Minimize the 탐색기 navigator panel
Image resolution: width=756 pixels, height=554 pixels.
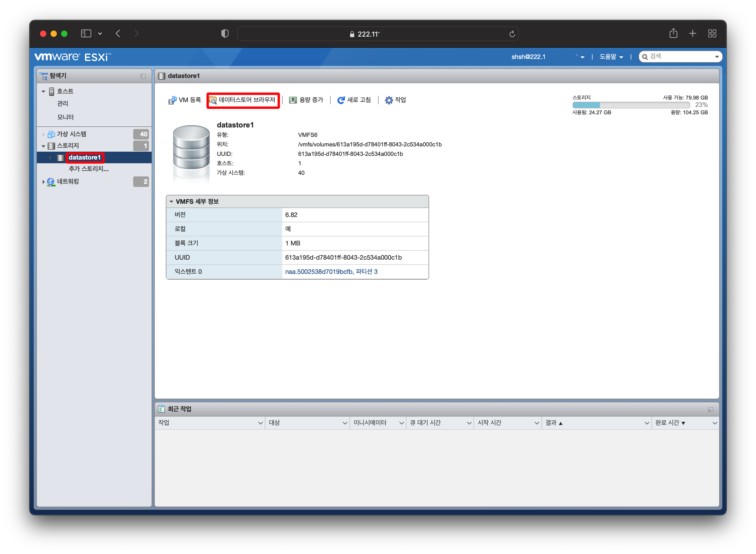[x=143, y=76]
